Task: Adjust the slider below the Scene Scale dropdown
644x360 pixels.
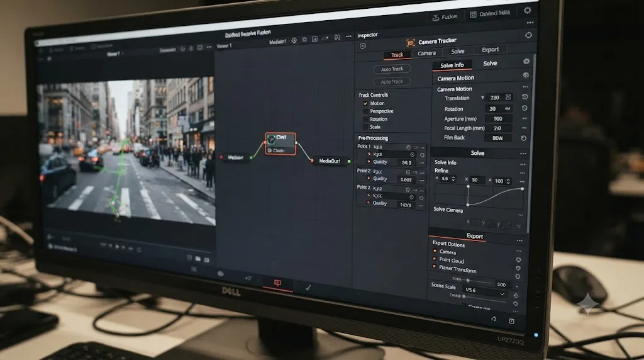Action: point(485,298)
